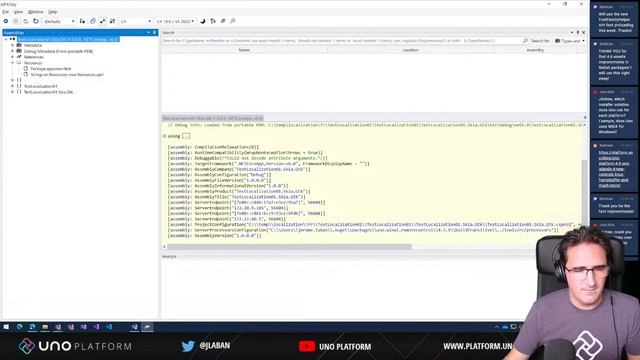Click the File Explorer taskbar icon

(45, 327)
